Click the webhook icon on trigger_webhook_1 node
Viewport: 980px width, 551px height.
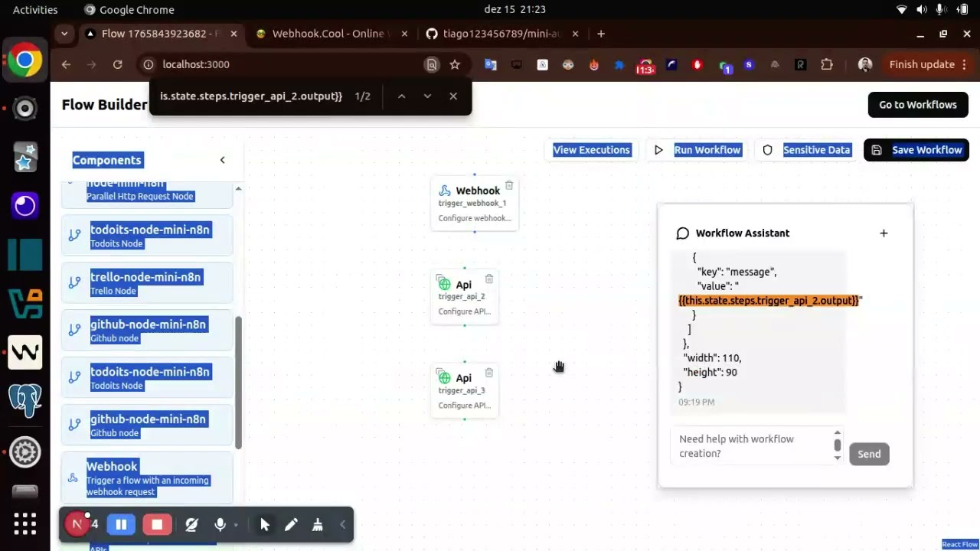tap(445, 191)
